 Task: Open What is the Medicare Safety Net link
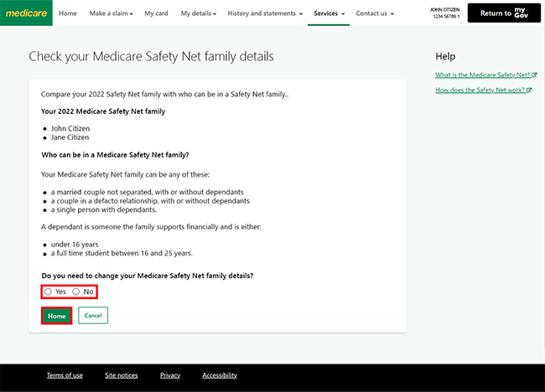482,75
